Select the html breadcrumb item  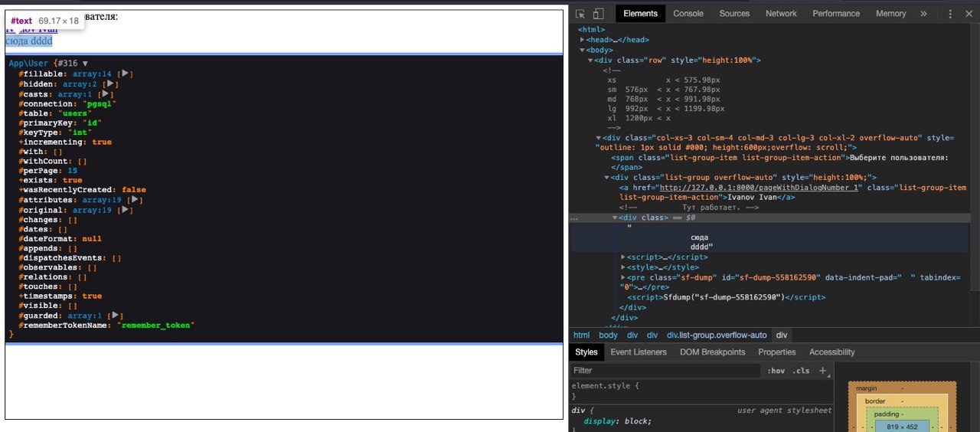click(x=582, y=335)
